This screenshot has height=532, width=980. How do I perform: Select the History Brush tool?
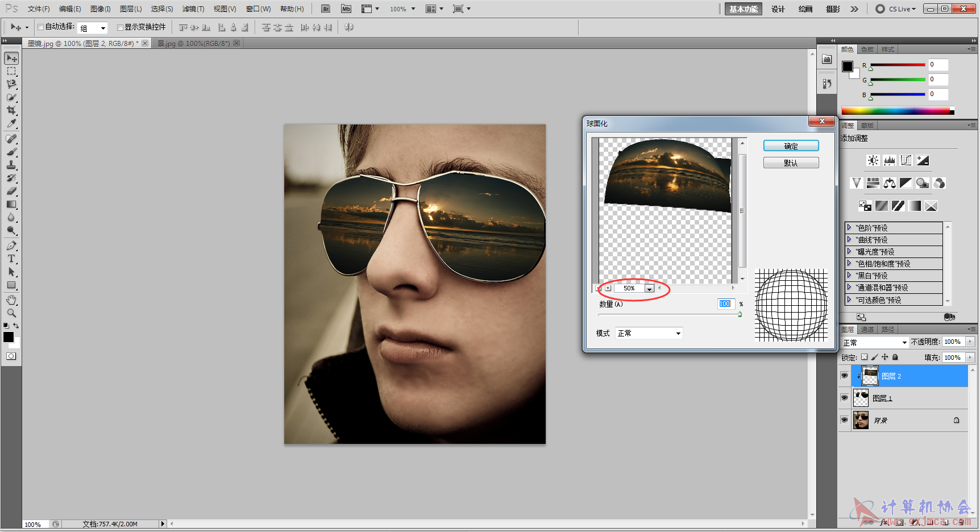point(11,178)
